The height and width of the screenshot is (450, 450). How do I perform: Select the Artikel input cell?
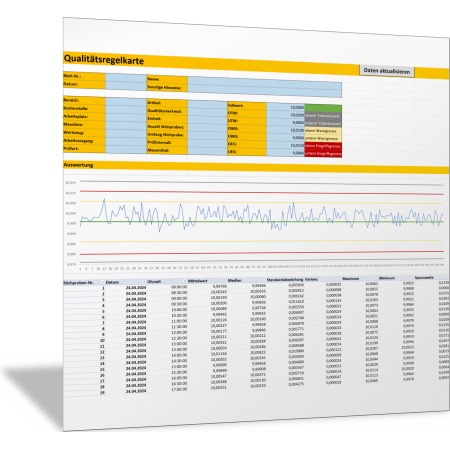(207, 104)
